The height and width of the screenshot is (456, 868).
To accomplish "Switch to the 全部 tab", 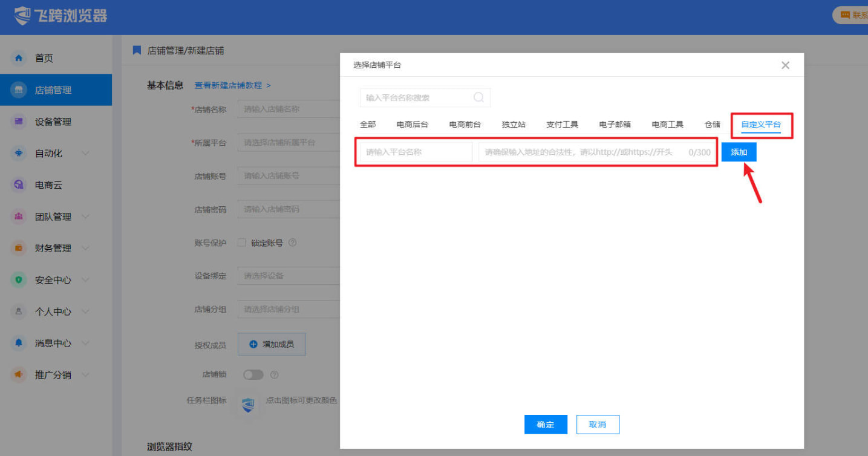I will (368, 125).
